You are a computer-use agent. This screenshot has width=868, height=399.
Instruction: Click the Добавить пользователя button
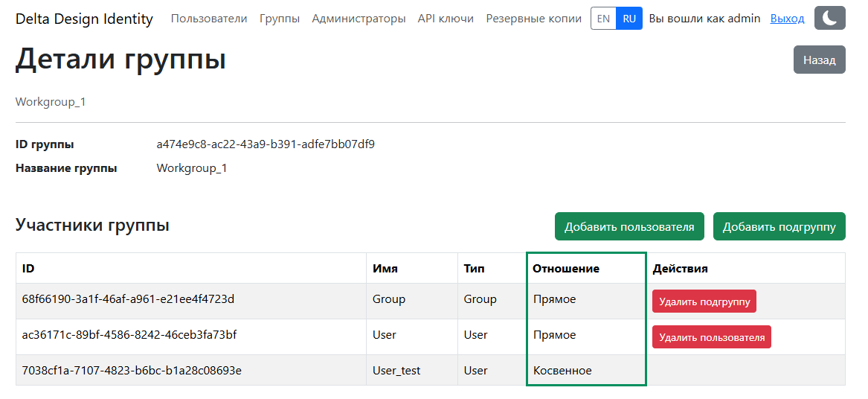629,226
